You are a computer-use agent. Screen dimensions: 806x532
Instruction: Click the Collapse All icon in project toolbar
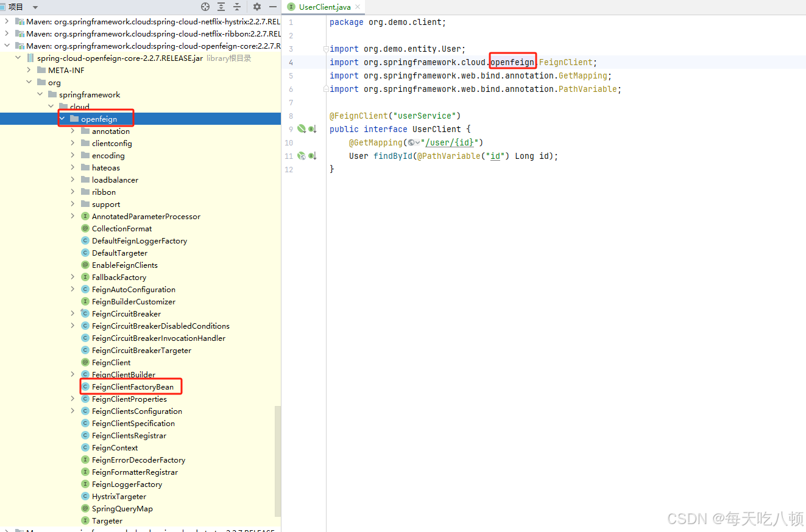coord(237,7)
